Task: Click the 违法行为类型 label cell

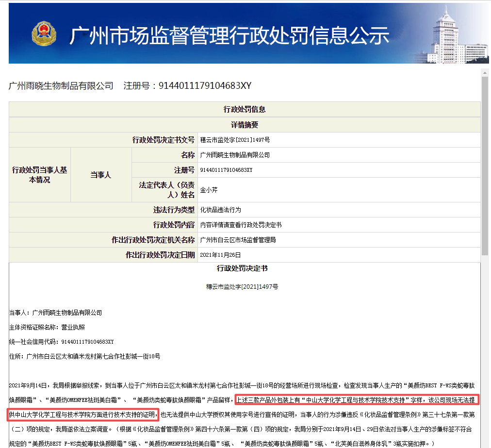Action: click(104, 210)
